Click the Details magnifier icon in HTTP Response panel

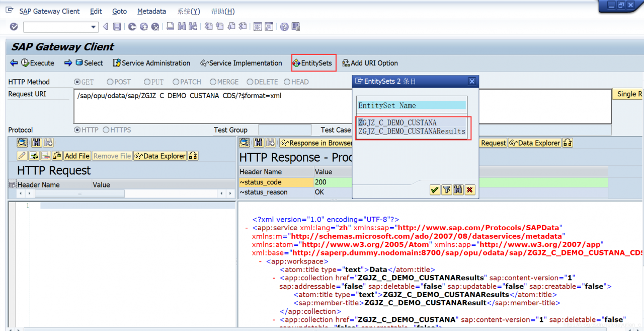[x=245, y=143]
